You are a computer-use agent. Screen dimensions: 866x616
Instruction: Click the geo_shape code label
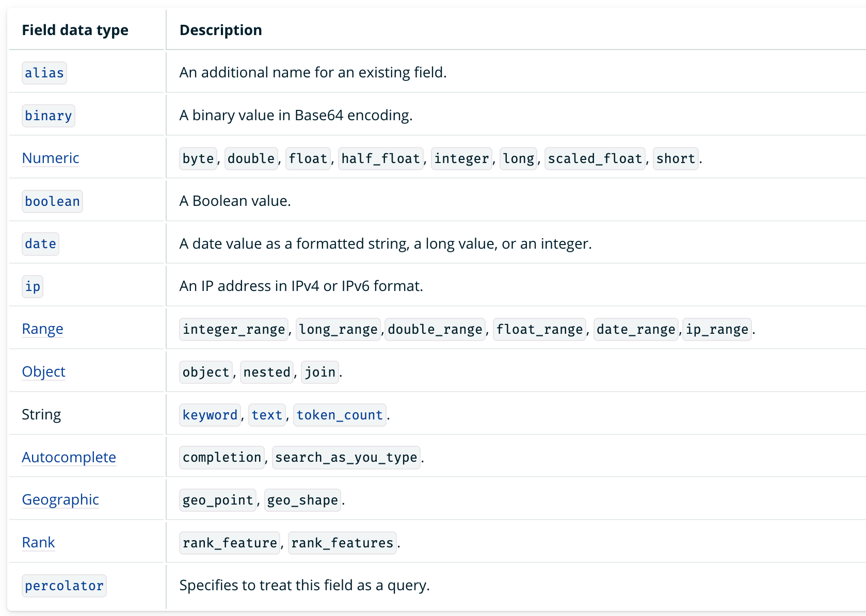point(302,500)
